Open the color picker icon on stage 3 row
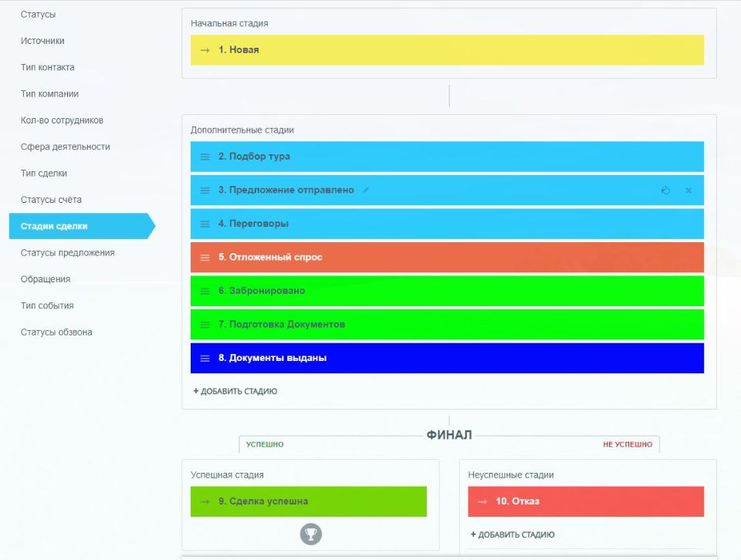This screenshot has height=560, width=741. (x=665, y=191)
